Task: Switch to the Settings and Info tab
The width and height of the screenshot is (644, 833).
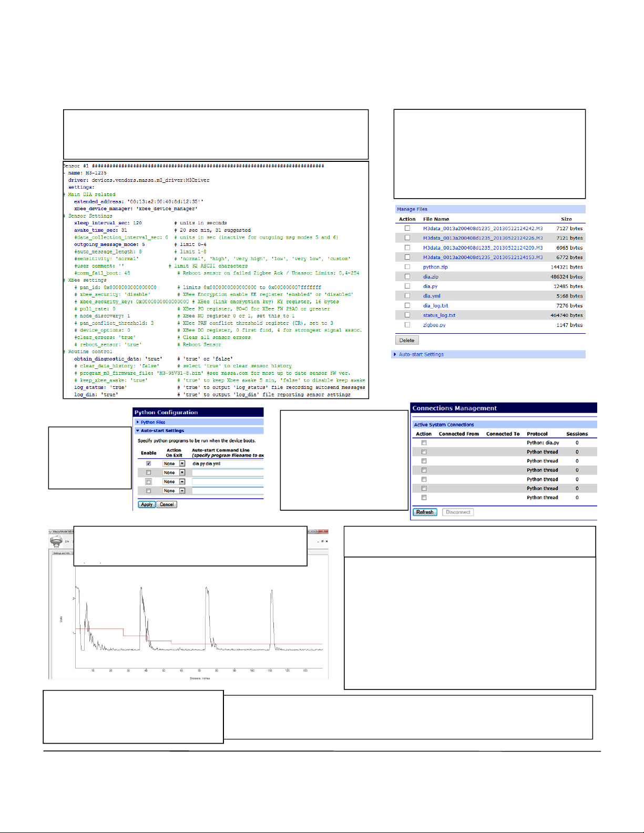Action: point(62,553)
